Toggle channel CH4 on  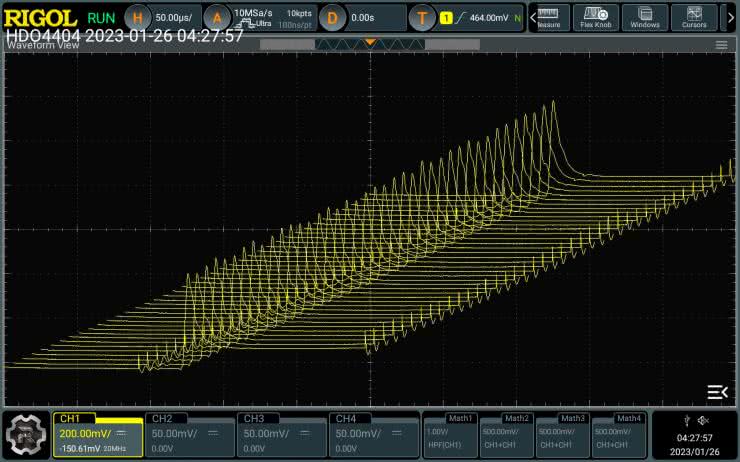tap(373, 435)
